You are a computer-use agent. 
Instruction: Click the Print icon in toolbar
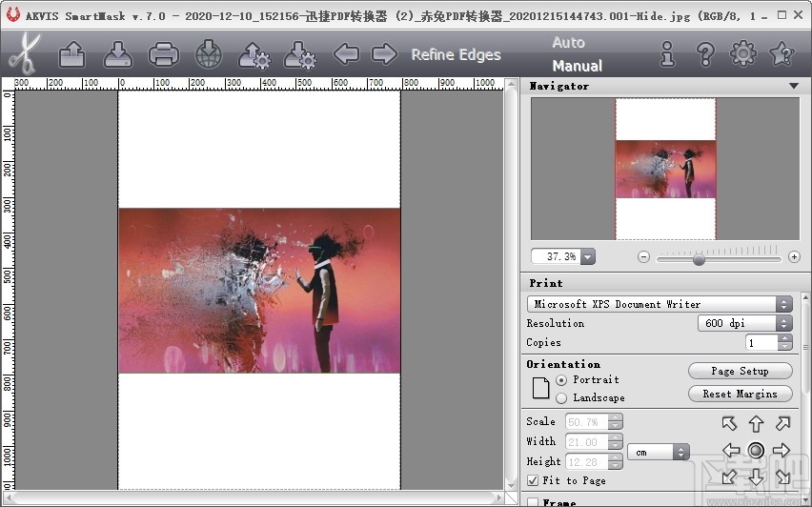point(164,55)
